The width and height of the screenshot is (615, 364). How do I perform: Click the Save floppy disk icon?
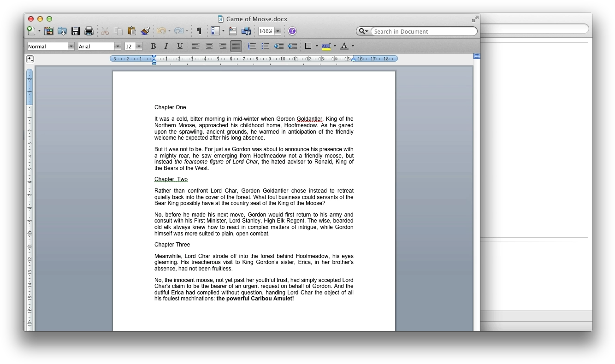[x=76, y=31]
